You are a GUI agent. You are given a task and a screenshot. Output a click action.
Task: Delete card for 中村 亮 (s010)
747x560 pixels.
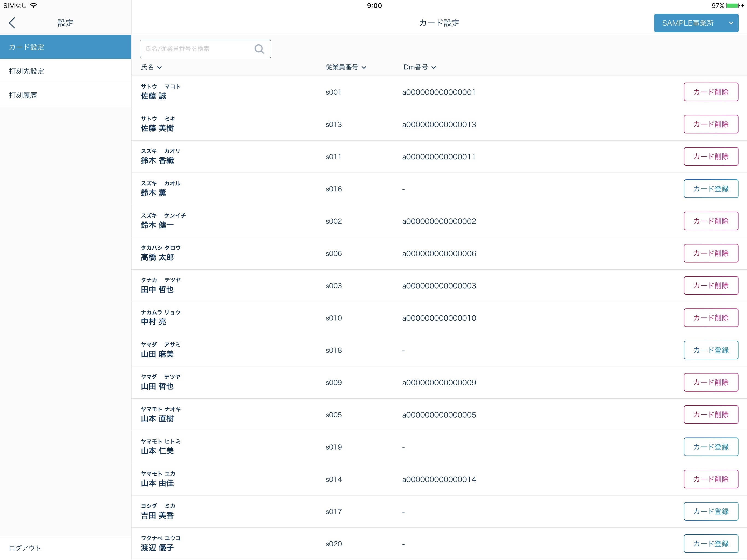click(711, 318)
